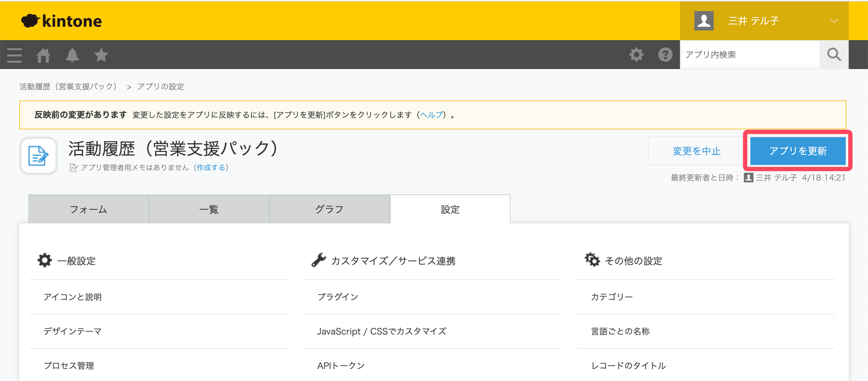The width and height of the screenshot is (868, 381).
Task: Switch to グラフ tab
Action: pos(330,209)
